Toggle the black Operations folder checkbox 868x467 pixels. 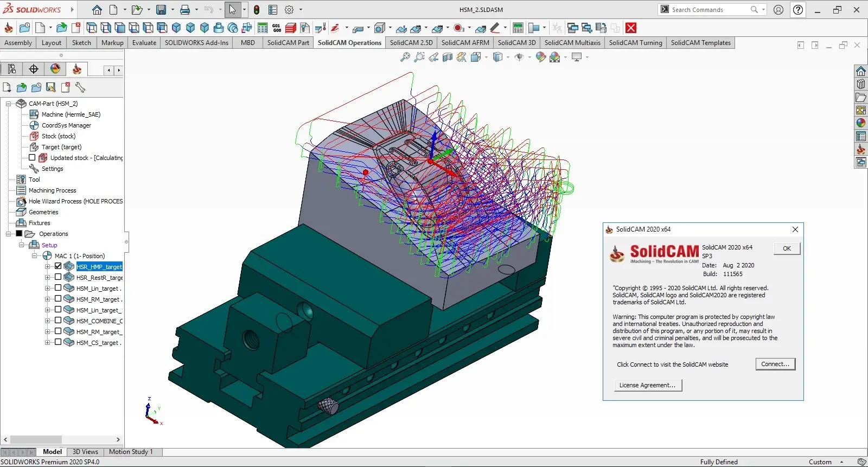click(x=19, y=234)
